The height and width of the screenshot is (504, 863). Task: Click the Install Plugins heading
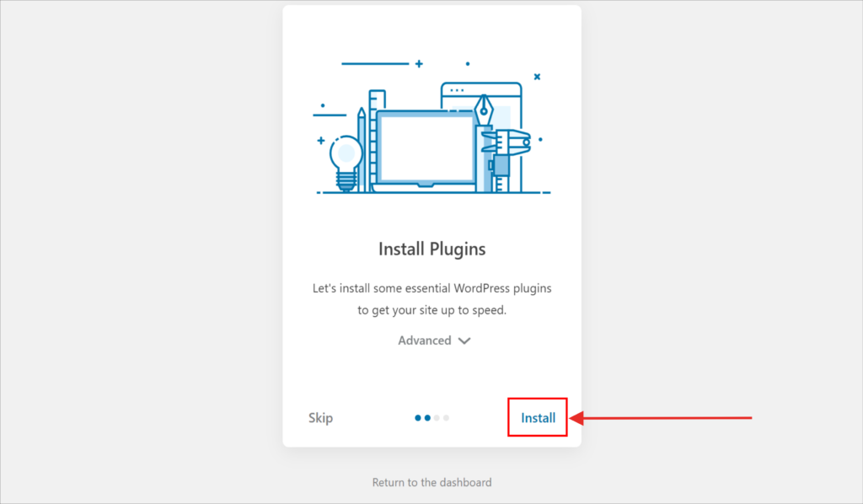[431, 249]
